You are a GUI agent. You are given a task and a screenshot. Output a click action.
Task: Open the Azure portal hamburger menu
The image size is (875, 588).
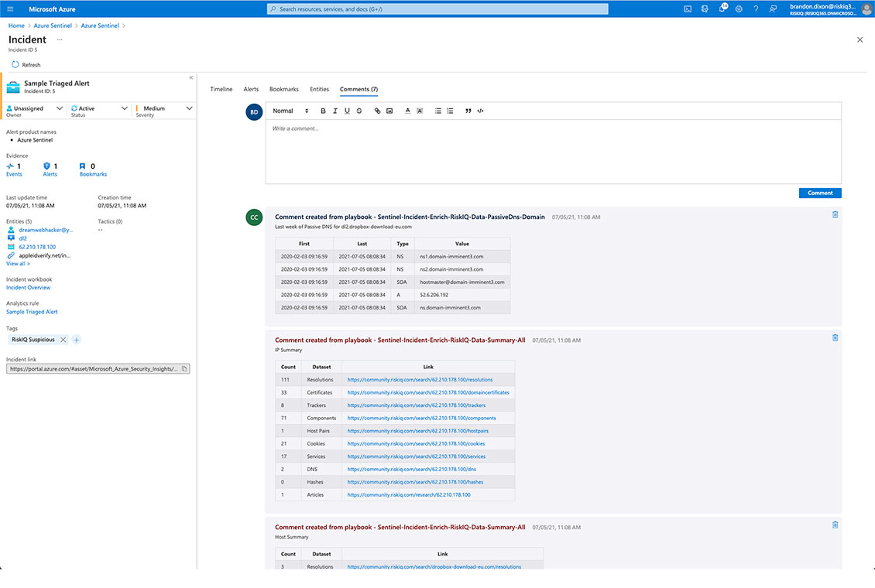click(x=10, y=9)
